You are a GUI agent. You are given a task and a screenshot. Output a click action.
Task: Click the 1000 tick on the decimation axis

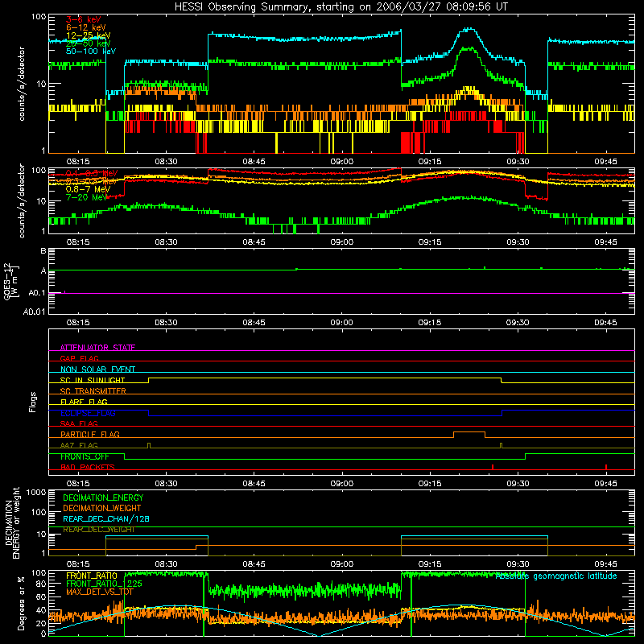(36, 492)
